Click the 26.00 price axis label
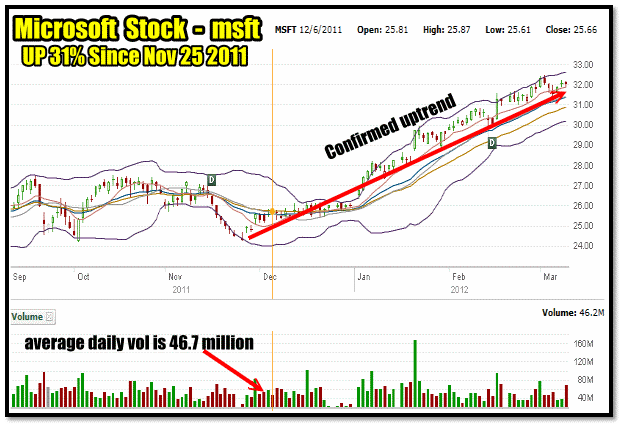Viewport: 624px width, 428px height. coord(583,206)
